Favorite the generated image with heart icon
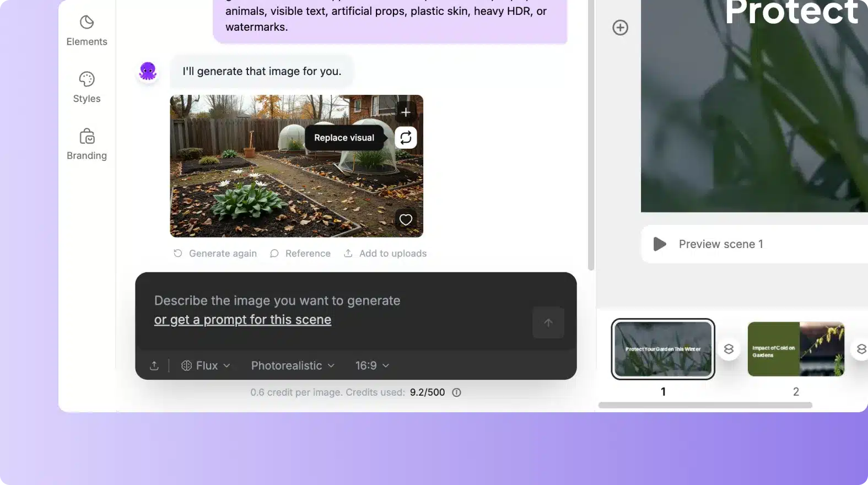The height and width of the screenshot is (485, 868). tap(406, 220)
